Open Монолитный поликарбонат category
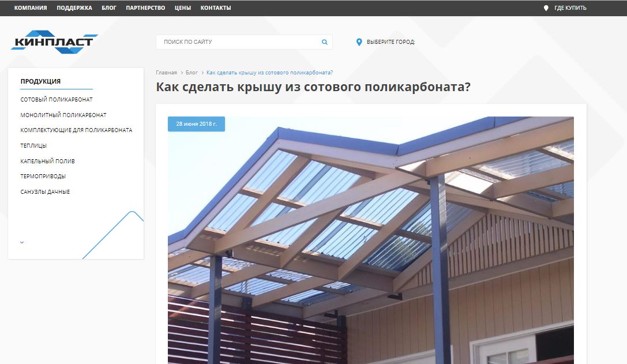The width and height of the screenshot is (627, 364). coord(63,115)
